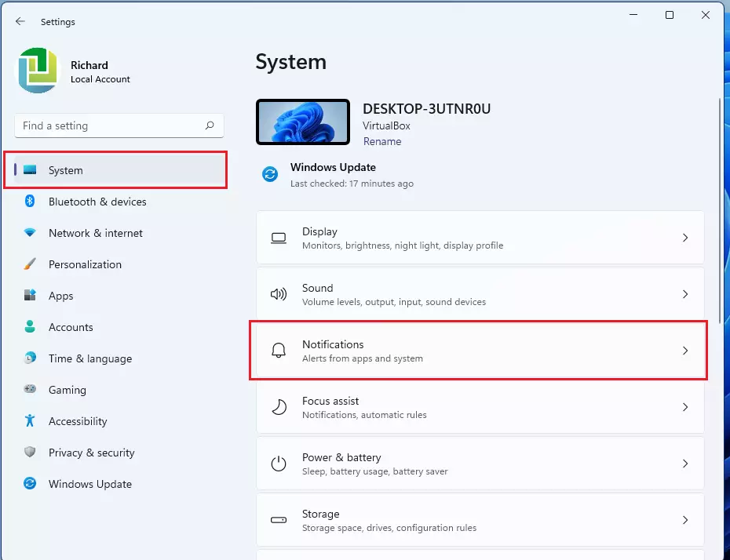Image resolution: width=730 pixels, height=560 pixels.
Task: Open Focus assist chevron
Action: (x=684, y=407)
